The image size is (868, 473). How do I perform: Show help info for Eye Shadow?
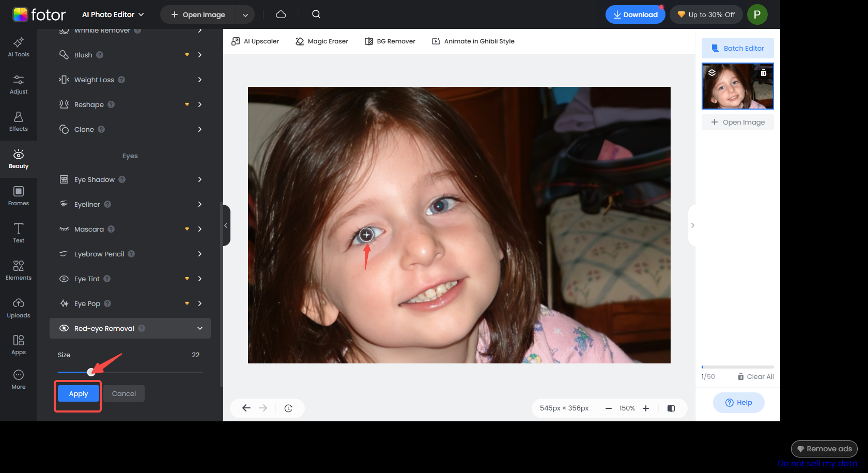122,179
